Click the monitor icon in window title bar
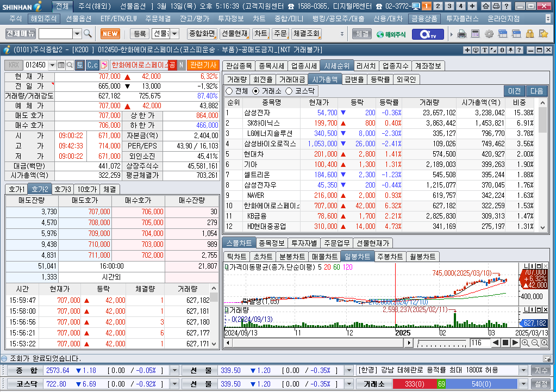 476,50
